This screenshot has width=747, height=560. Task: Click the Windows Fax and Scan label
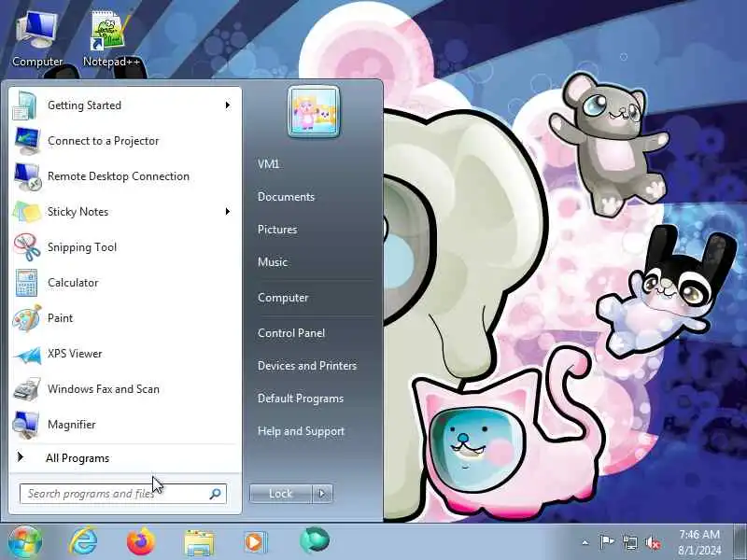pyautogui.click(x=104, y=389)
